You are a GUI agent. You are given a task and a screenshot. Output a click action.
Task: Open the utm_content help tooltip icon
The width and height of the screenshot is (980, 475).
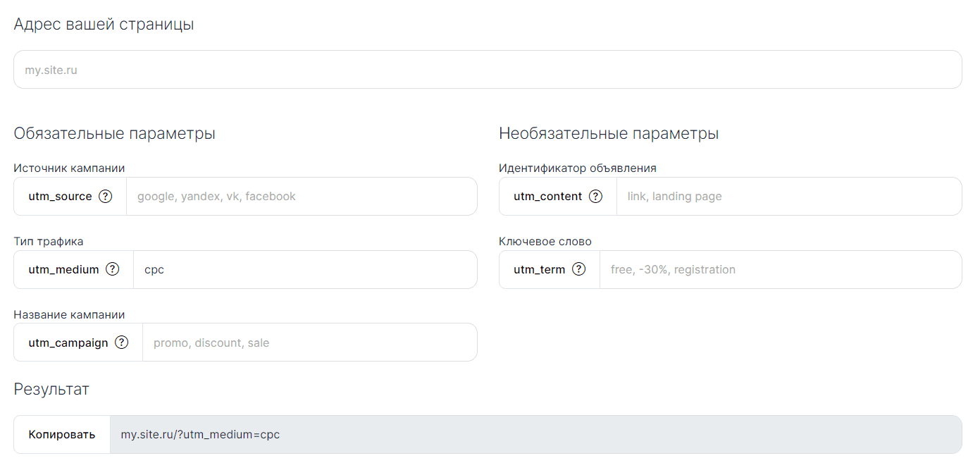pos(596,196)
